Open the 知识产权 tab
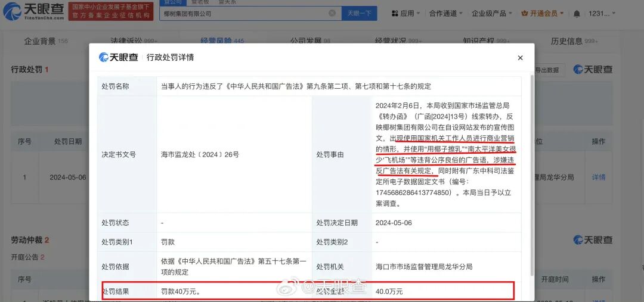This screenshot has height=302, width=644. (x=487, y=41)
